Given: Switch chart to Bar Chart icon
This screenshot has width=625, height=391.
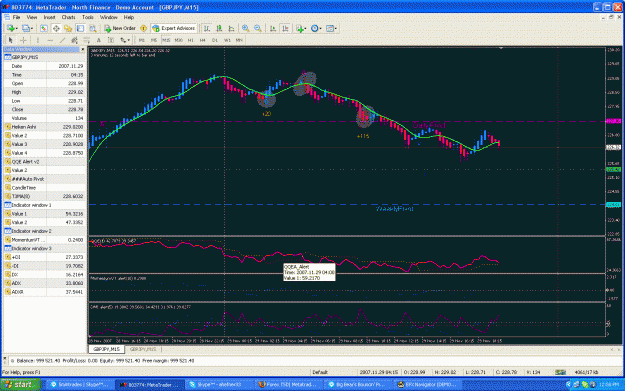Looking at the screenshot, I should (207, 28).
